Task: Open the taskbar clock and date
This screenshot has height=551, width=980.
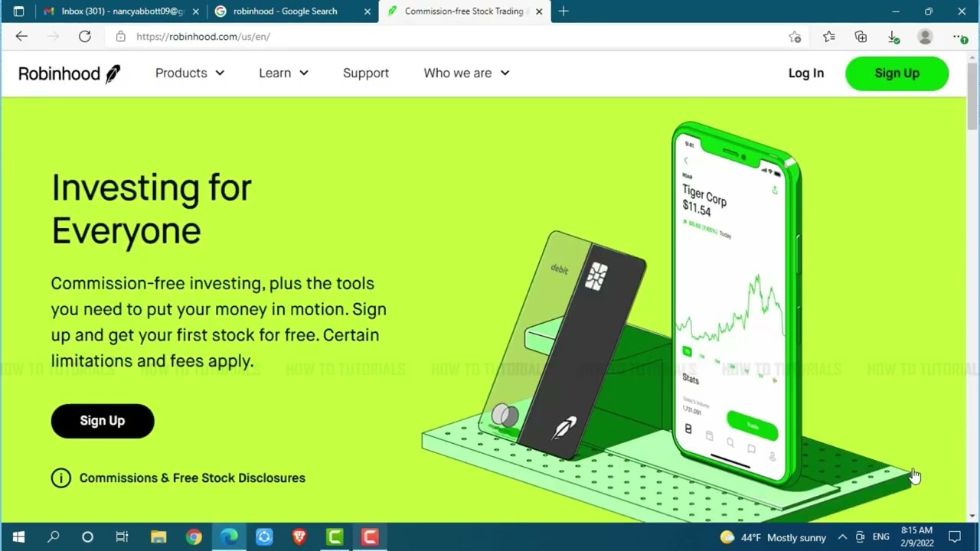Action: pyautogui.click(x=917, y=536)
